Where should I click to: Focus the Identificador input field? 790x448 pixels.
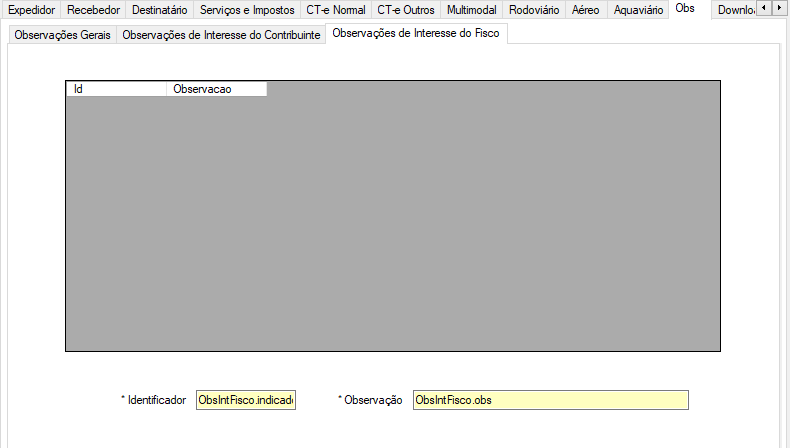click(x=246, y=400)
